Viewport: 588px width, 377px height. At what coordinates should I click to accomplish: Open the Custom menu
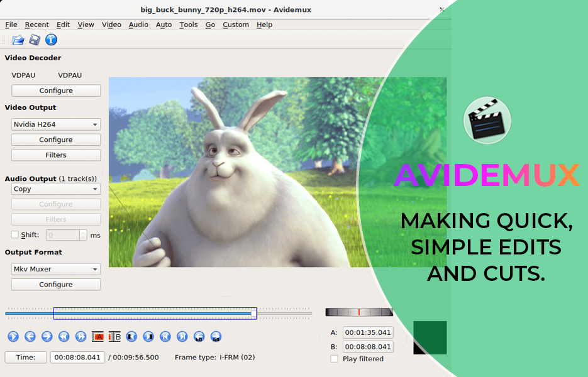coord(236,25)
